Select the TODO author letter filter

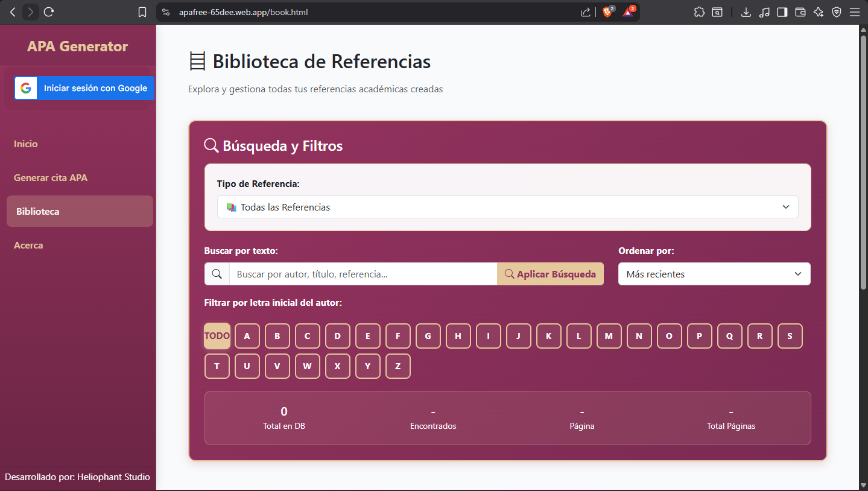click(217, 336)
